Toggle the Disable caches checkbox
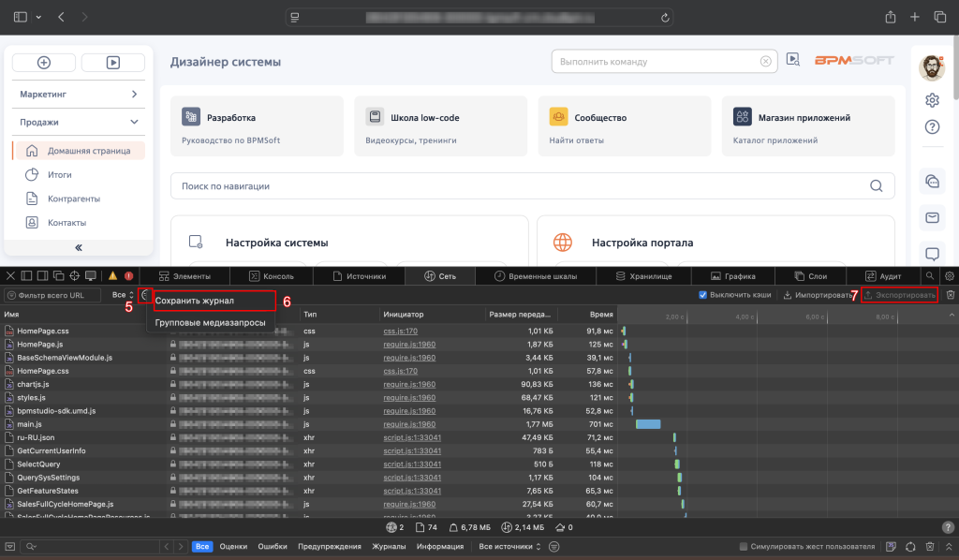 pos(702,295)
